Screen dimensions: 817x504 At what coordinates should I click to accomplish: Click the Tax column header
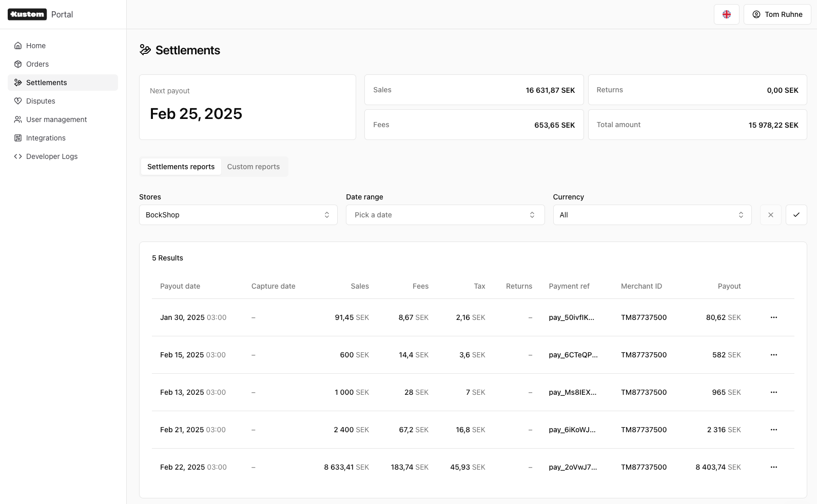[479, 286]
